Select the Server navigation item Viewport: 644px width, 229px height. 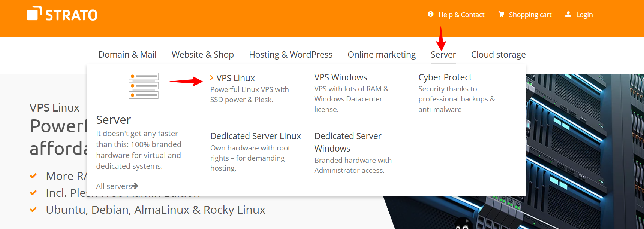(x=443, y=55)
